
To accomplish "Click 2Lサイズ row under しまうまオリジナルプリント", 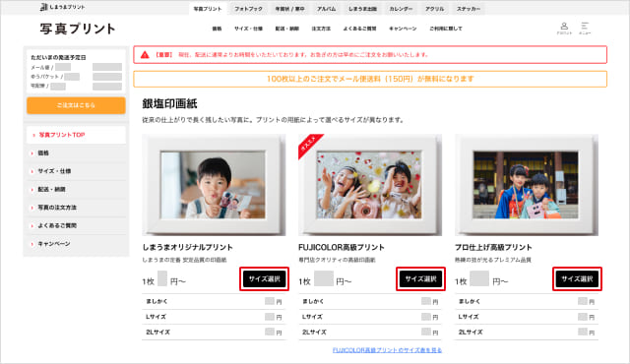I will [214, 333].
